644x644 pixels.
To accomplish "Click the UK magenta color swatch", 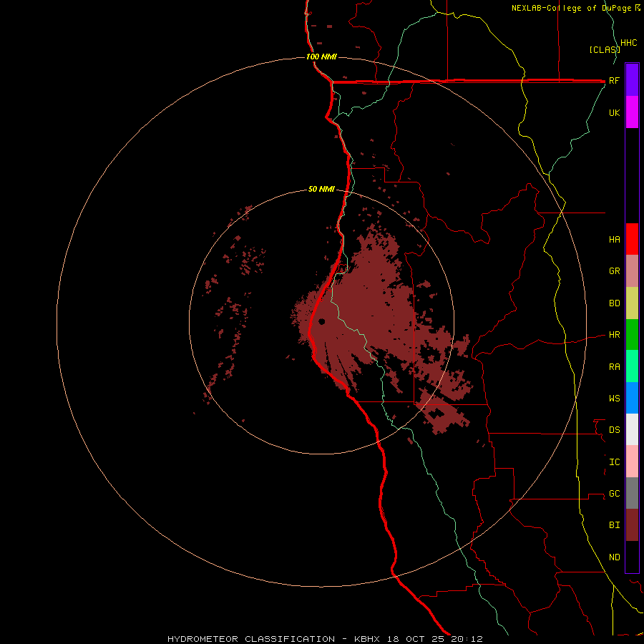I will (632, 112).
